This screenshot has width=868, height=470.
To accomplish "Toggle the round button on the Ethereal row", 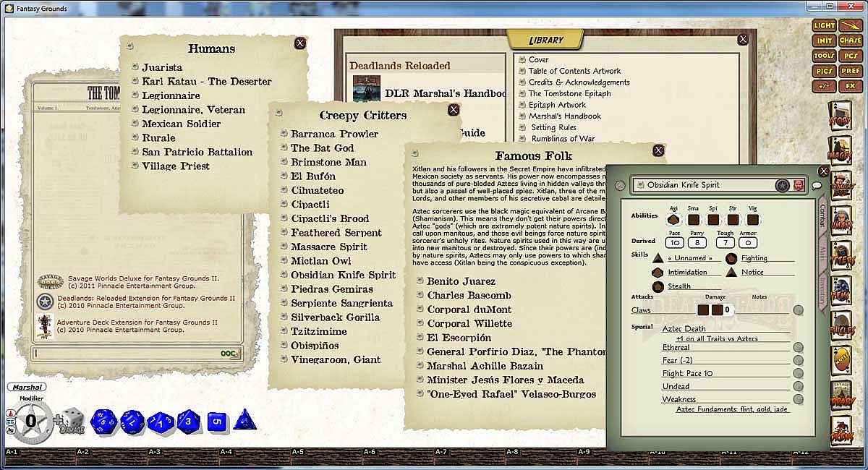I will 798,347.
